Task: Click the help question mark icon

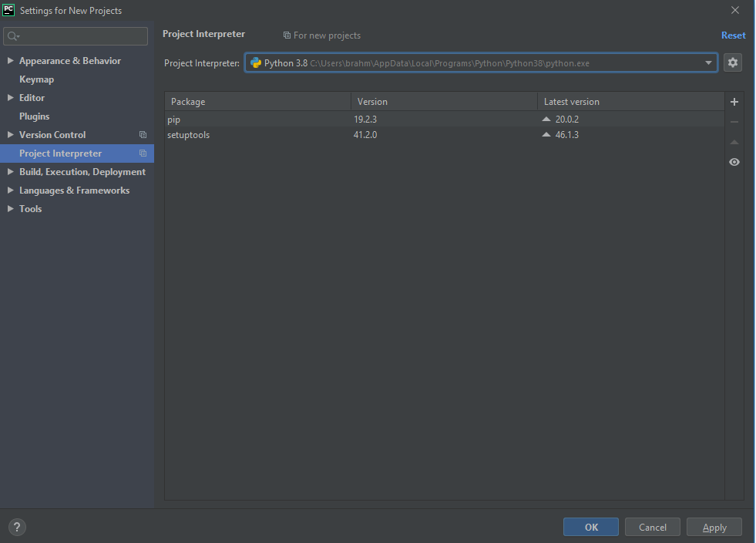Action: (16, 527)
